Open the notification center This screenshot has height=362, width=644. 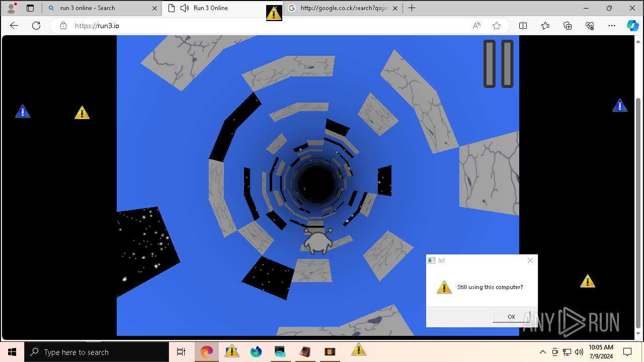pyautogui.click(x=627, y=352)
